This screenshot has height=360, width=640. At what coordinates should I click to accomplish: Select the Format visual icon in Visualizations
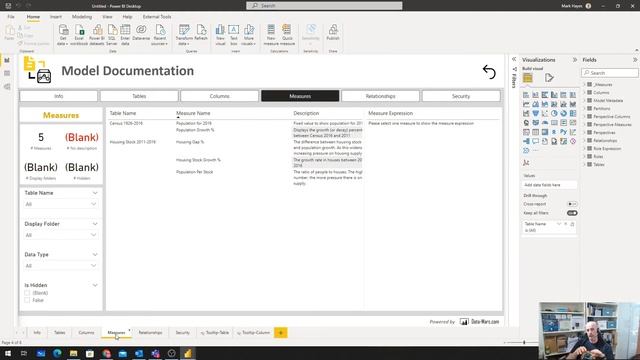tap(549, 78)
